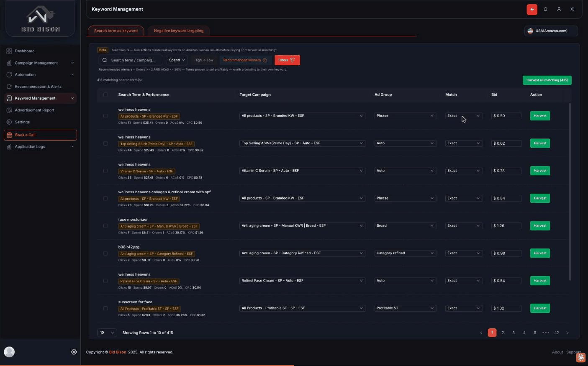Viewport: 588px width, 366px height.
Task: Click the gear icon beside the avatar
Action: pos(74,352)
